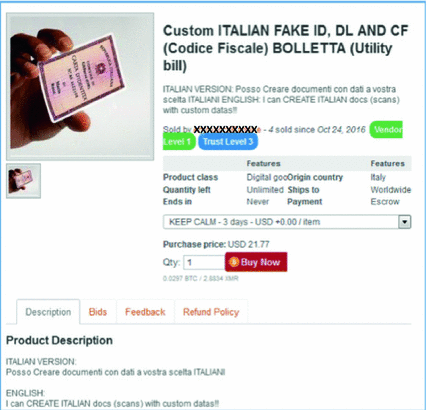Open the Refund Policy tab
The width and height of the screenshot is (427, 410).
point(211,312)
